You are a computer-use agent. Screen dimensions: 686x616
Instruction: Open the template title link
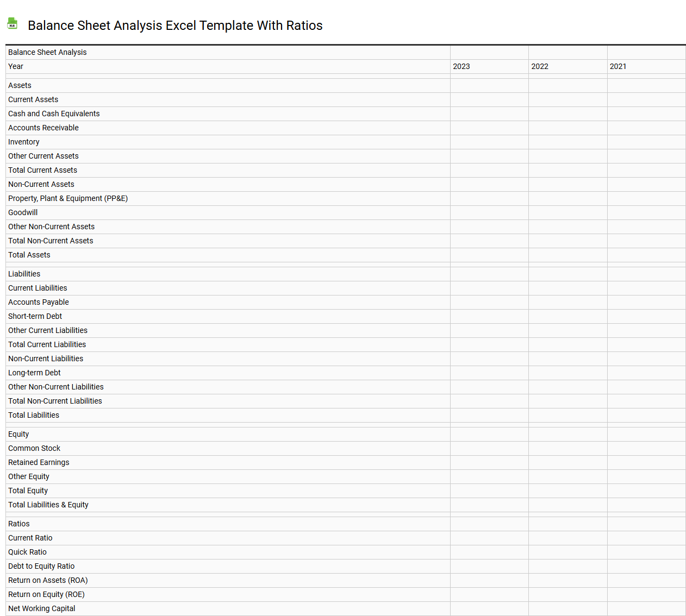point(175,26)
